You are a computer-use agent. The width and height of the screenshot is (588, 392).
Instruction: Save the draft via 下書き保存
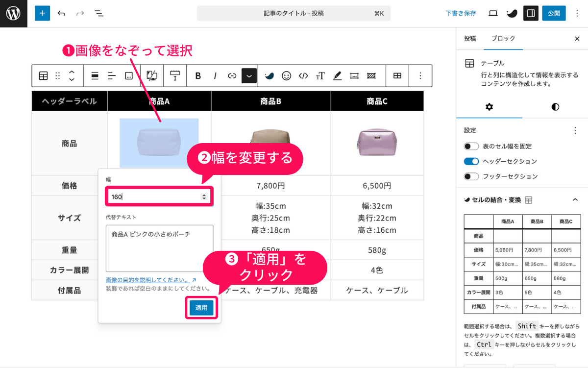[461, 13]
